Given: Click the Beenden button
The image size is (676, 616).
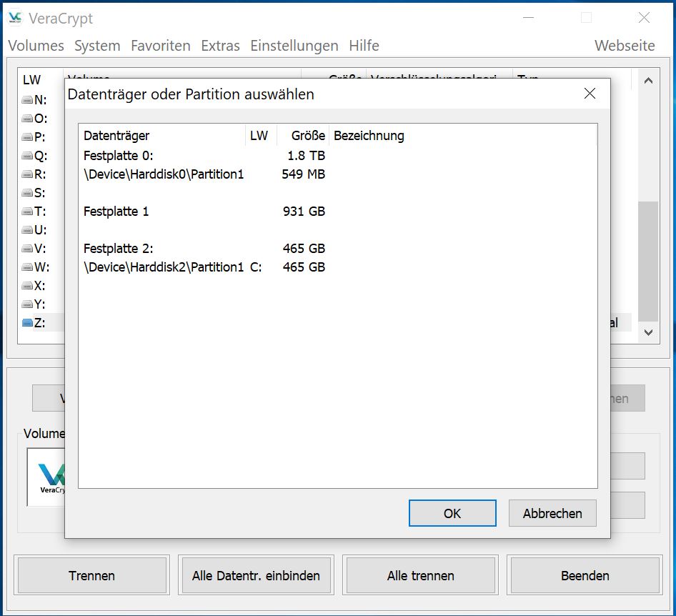Looking at the screenshot, I should click(585, 575).
